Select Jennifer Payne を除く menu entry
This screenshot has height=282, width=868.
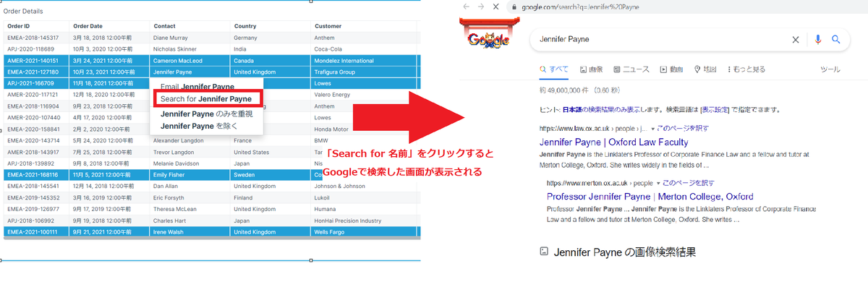[x=199, y=126]
